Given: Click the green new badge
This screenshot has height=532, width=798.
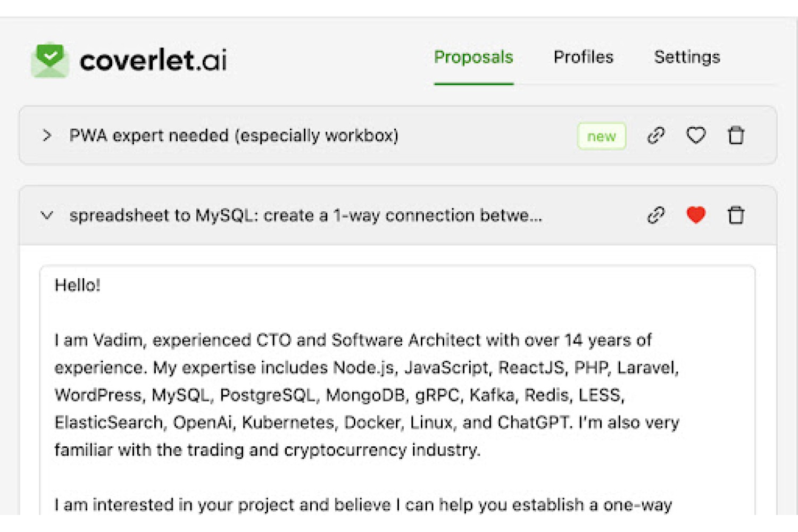Looking at the screenshot, I should coord(602,136).
